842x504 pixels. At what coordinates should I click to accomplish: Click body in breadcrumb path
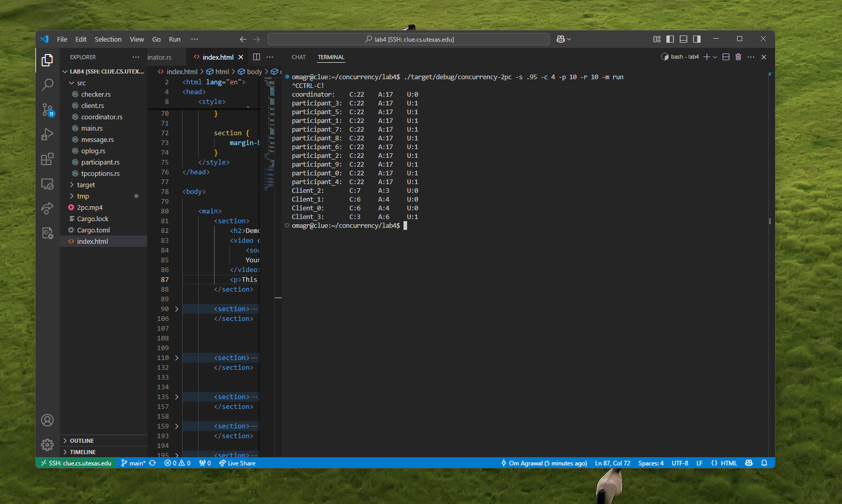point(254,71)
